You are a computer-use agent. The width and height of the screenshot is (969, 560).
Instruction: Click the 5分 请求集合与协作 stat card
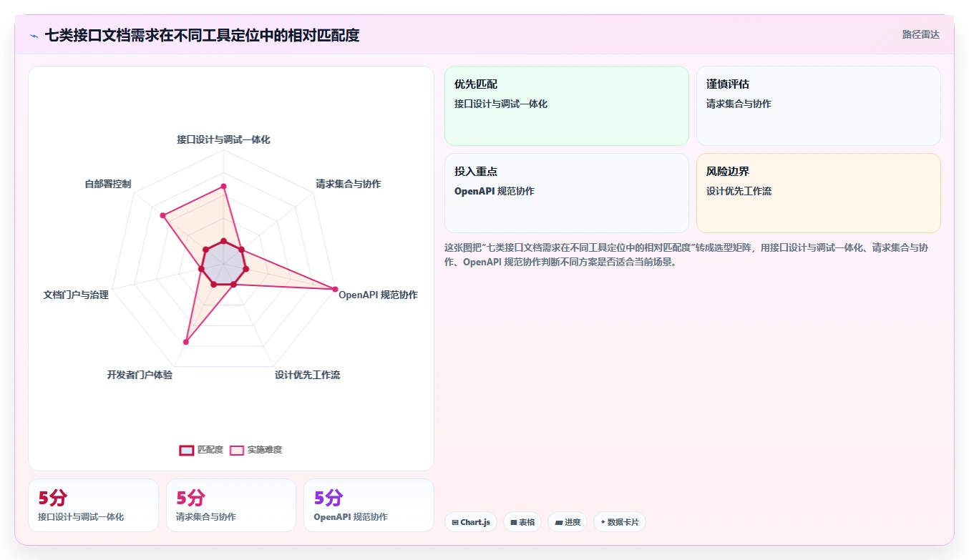[230, 505]
